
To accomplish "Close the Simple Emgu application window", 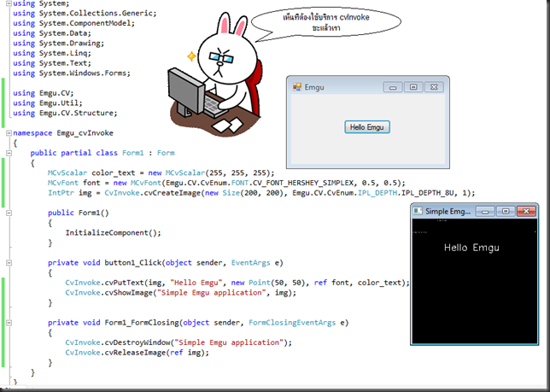I will click(526, 212).
